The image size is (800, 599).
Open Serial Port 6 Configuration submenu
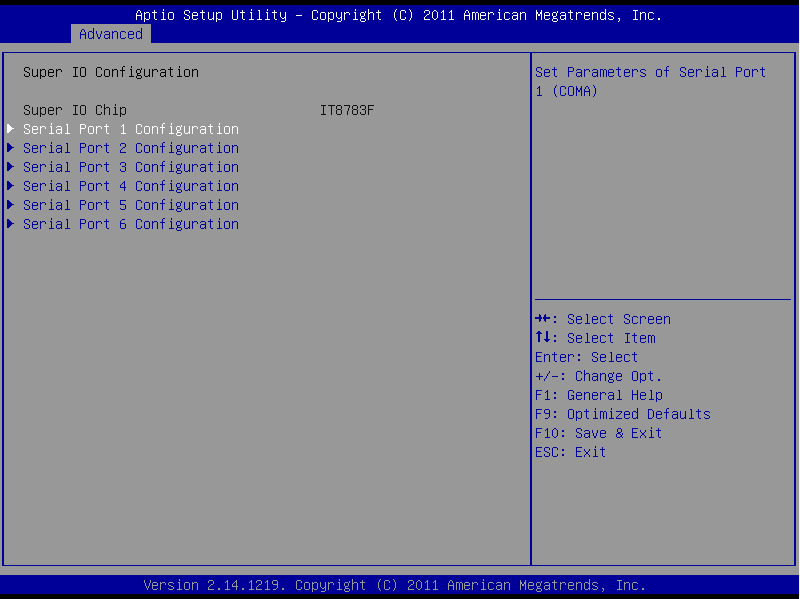[130, 224]
